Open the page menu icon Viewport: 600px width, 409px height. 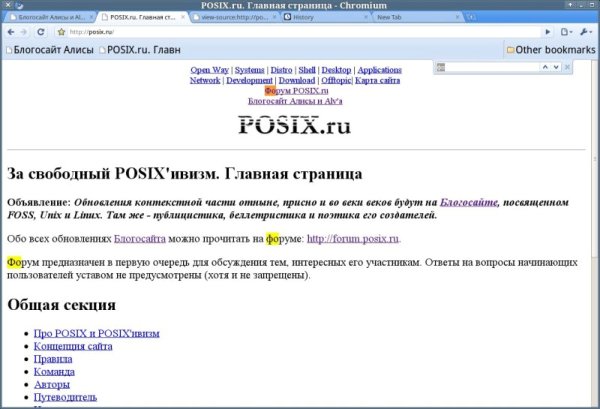pos(566,32)
